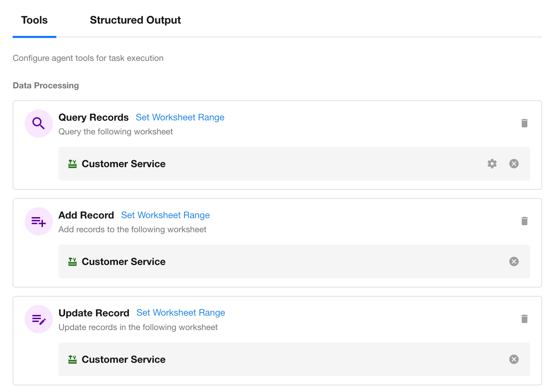Select the Tools tab
The image size is (552, 392).
pos(34,20)
